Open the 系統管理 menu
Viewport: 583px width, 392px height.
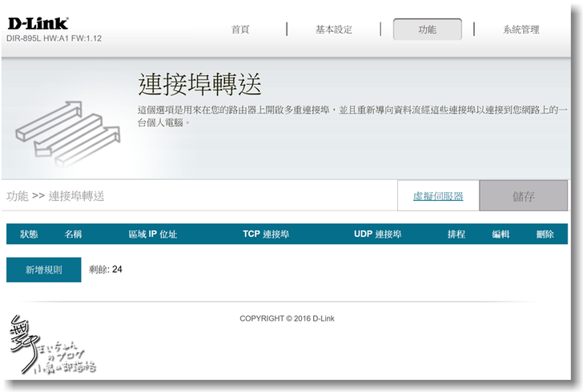(521, 30)
